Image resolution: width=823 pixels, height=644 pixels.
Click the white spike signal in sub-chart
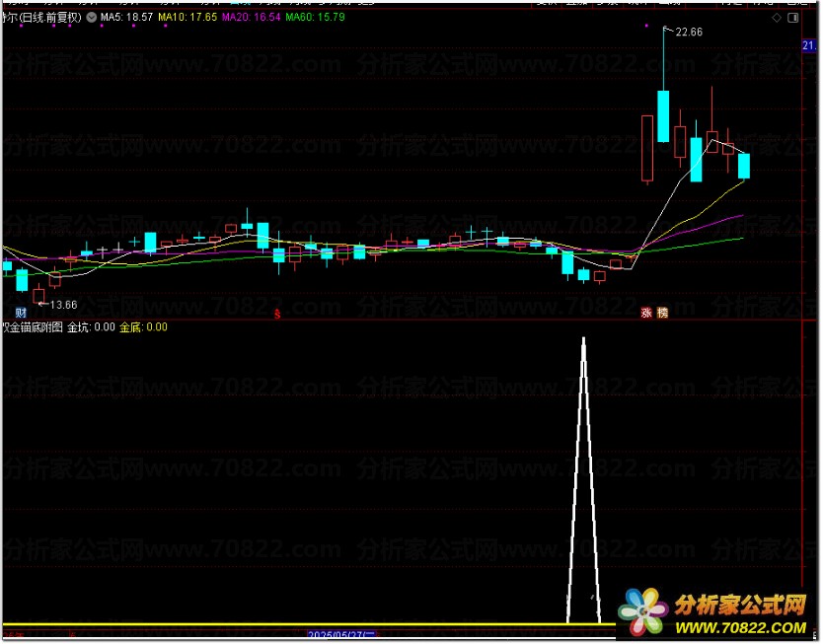tap(585, 480)
